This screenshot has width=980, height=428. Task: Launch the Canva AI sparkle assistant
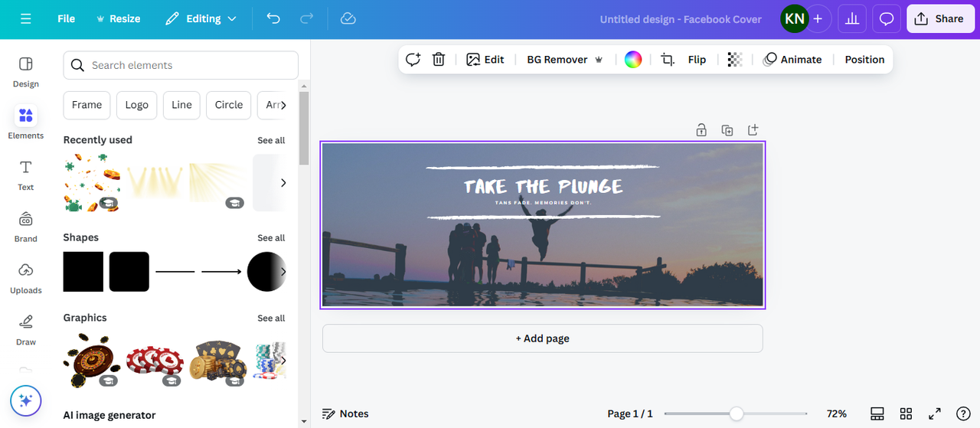[25, 400]
